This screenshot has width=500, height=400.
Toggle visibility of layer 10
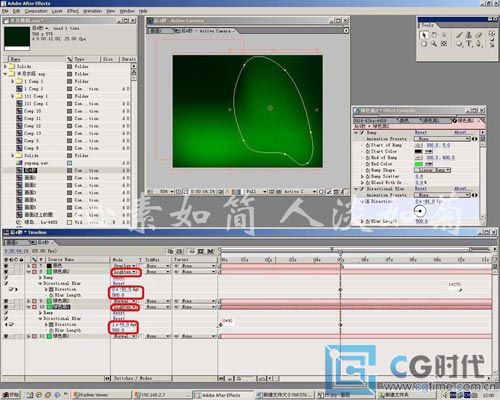coord(6,307)
